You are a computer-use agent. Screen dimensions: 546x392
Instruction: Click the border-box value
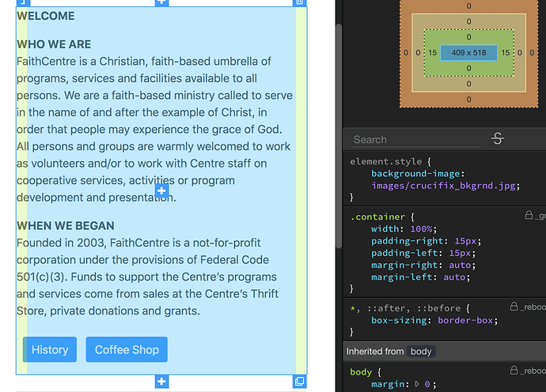click(465, 320)
